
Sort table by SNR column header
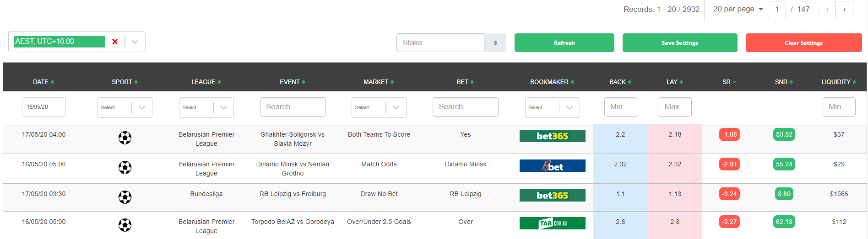click(x=784, y=82)
